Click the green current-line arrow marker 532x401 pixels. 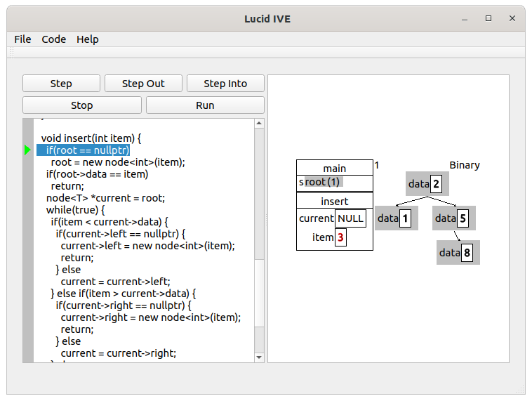coord(28,150)
